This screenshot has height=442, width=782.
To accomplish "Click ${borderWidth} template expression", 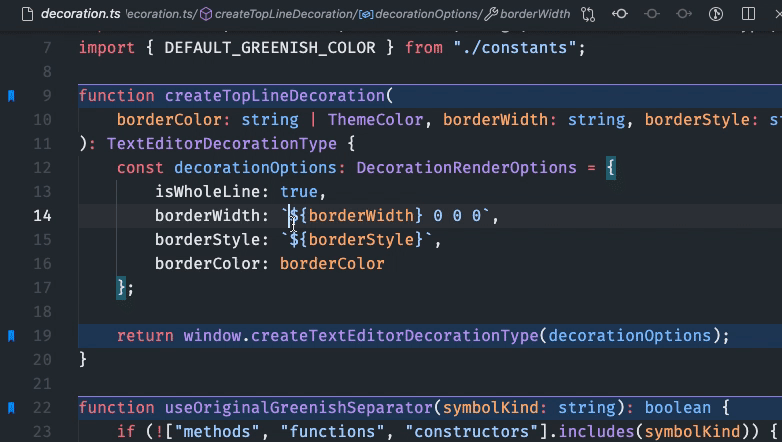I will pyautogui.click(x=356, y=216).
